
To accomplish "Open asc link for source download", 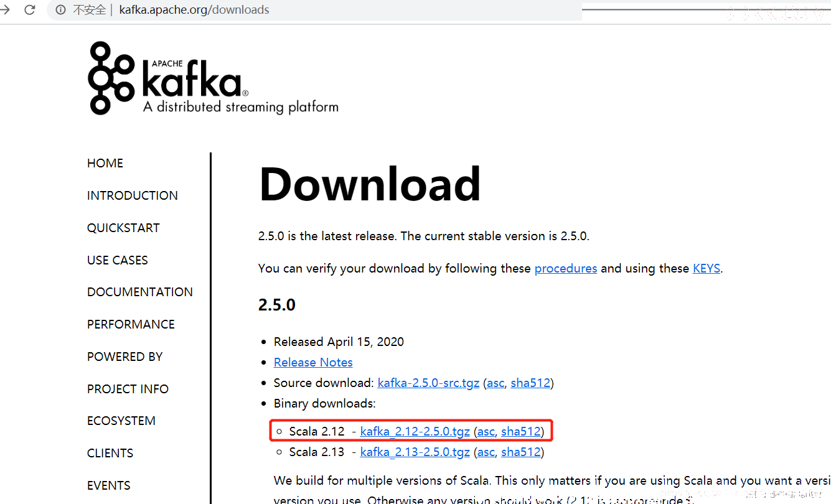I will [495, 383].
